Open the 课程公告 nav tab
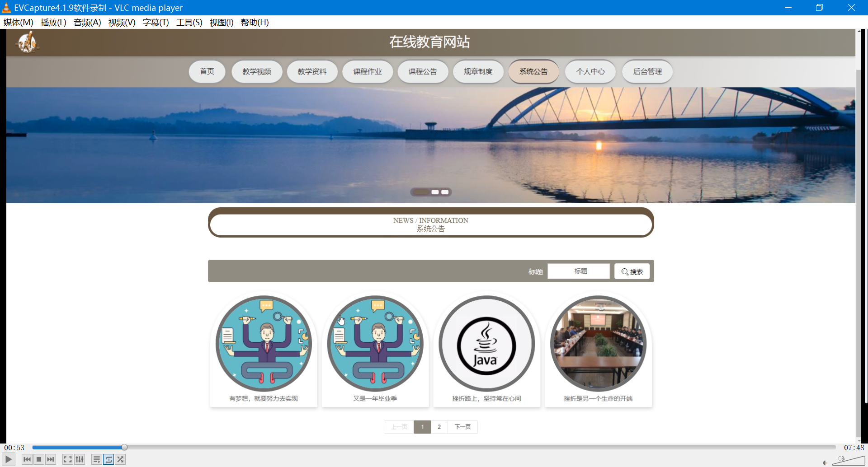The width and height of the screenshot is (868, 467). click(x=423, y=71)
